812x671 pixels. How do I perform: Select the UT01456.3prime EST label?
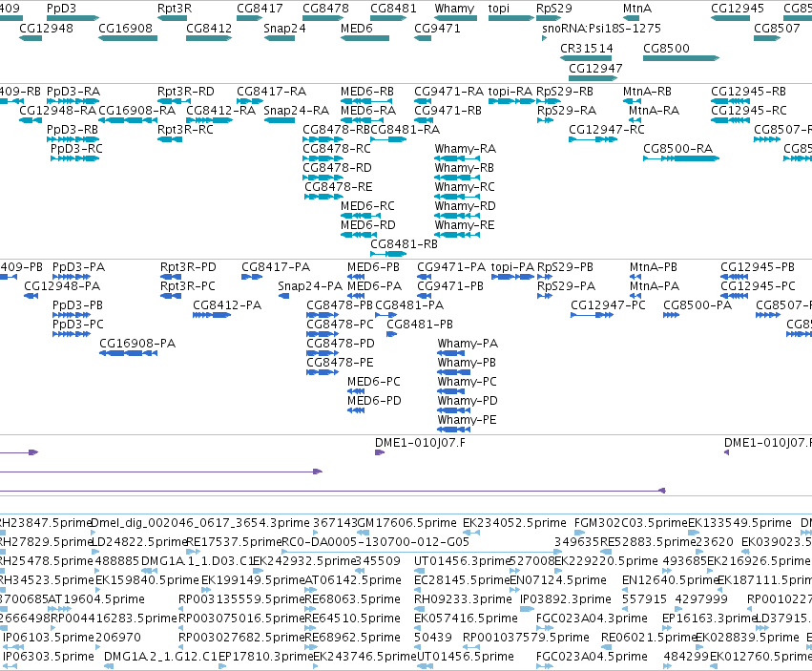[x=463, y=561]
